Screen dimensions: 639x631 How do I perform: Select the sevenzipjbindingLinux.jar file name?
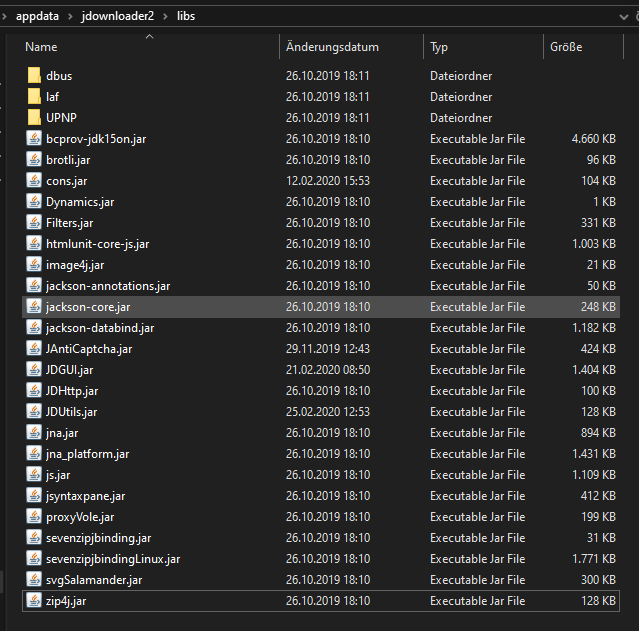(x=113, y=559)
